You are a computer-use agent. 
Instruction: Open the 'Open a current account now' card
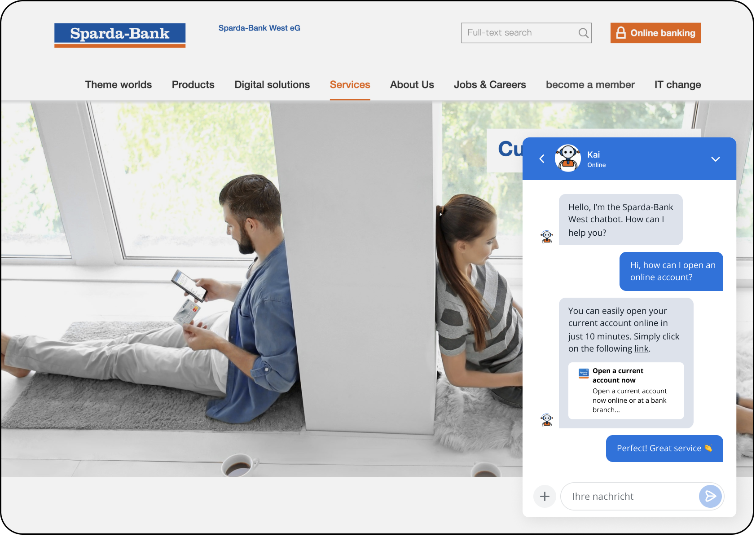coord(626,390)
